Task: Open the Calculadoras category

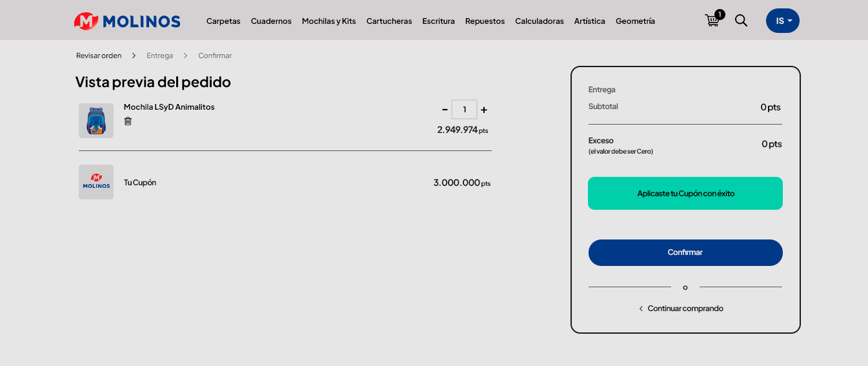Action: click(x=539, y=21)
